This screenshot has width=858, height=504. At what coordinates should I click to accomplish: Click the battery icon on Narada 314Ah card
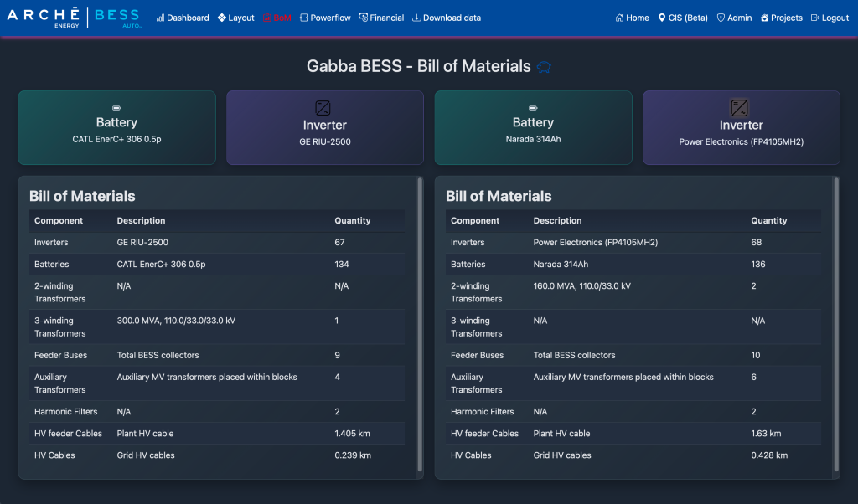(x=533, y=108)
